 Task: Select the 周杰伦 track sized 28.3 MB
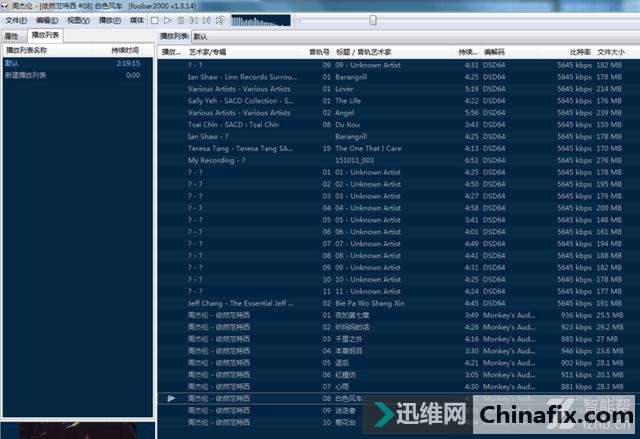pos(398,387)
